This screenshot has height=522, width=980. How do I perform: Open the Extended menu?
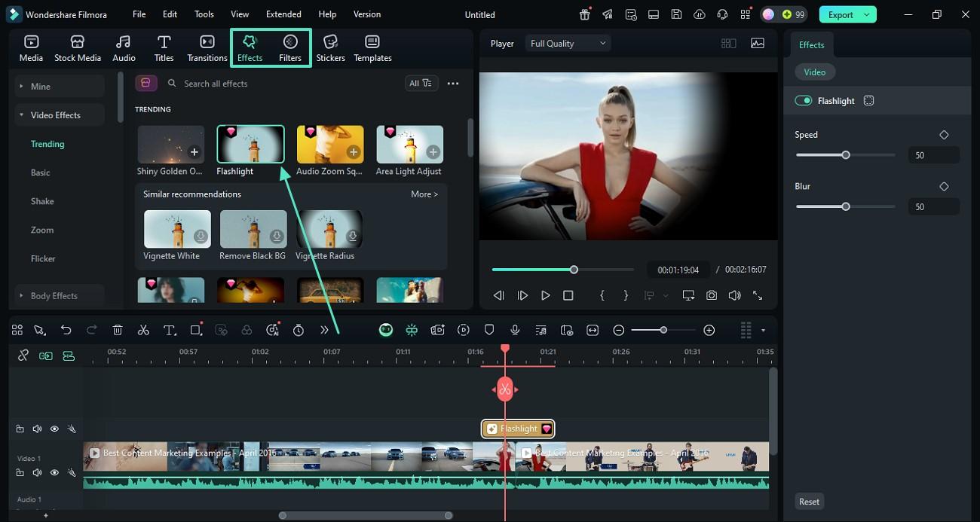283,14
